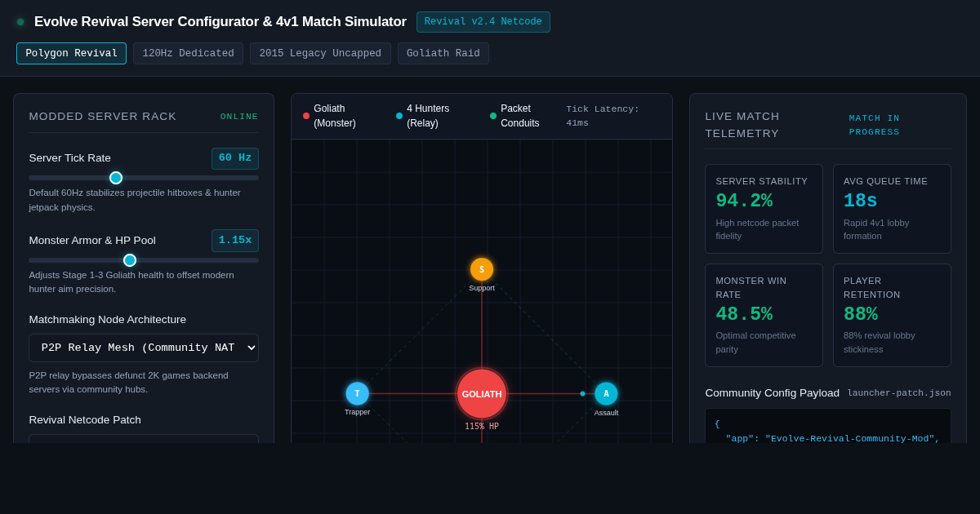Select the Trapper hunter node

coord(357,393)
